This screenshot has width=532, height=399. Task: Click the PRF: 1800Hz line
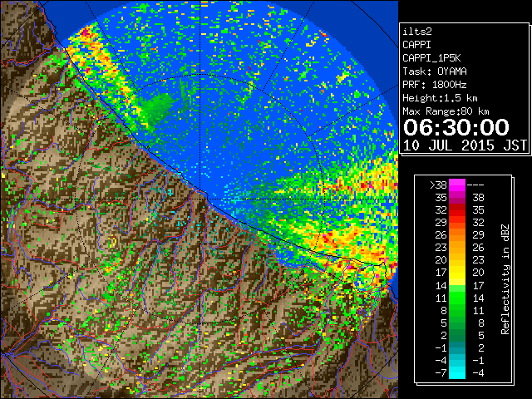pyautogui.click(x=435, y=85)
